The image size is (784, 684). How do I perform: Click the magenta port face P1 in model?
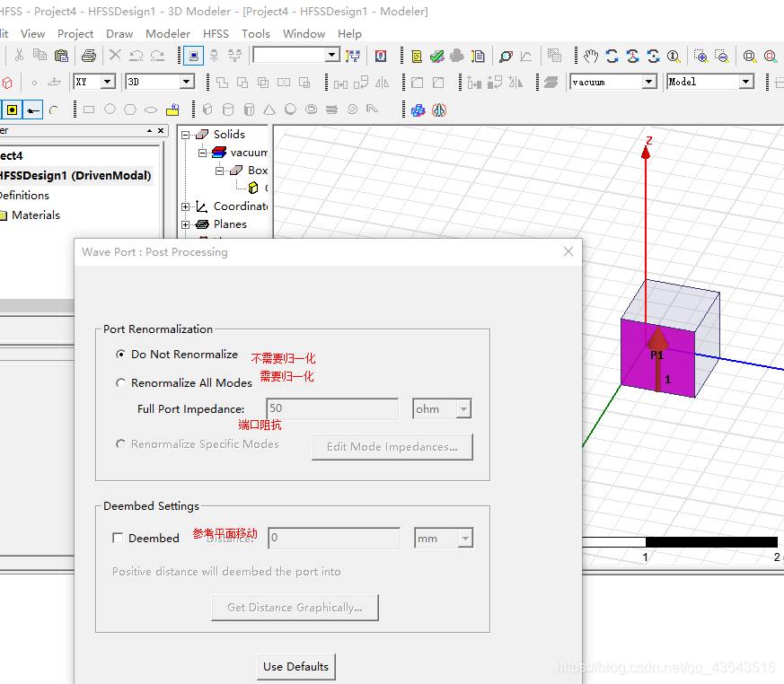(657, 357)
